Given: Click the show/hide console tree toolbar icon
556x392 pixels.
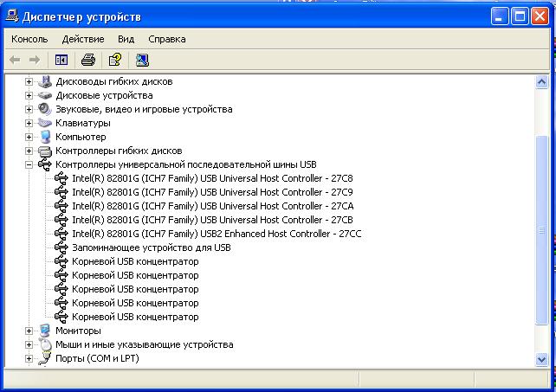Looking at the screenshot, I should click(x=61, y=60).
